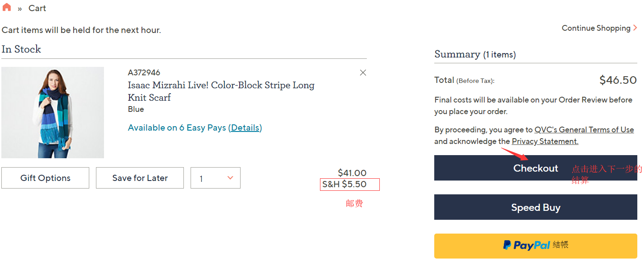Open the Easy Pays Details link
The width and height of the screenshot is (644, 263).
pyautogui.click(x=245, y=128)
